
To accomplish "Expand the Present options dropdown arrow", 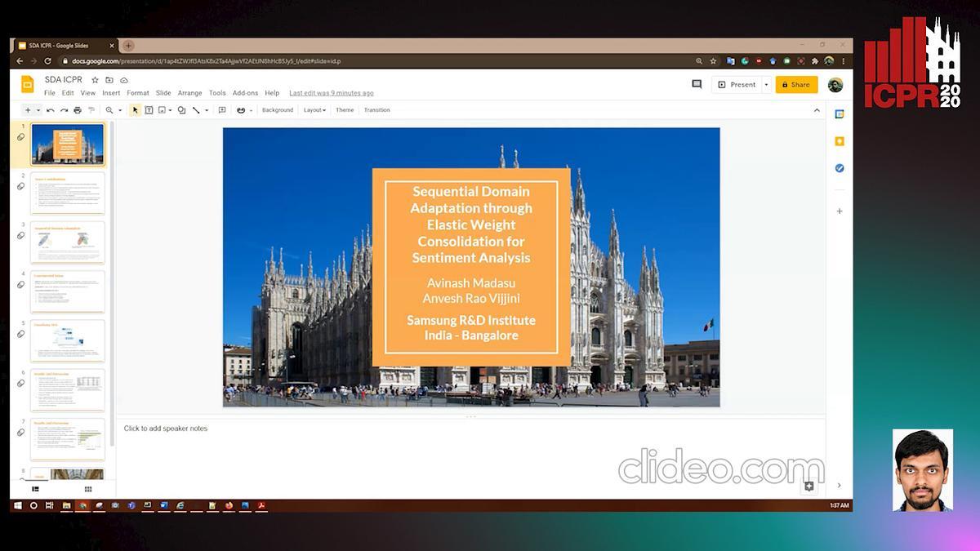I will pyautogui.click(x=766, y=85).
